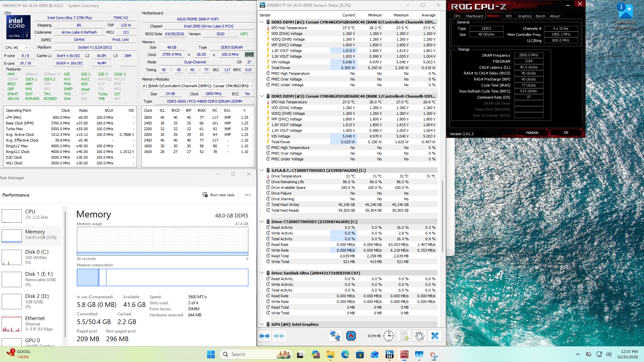The height and width of the screenshot is (362, 644).
Task: Start logging with the sheet-plus icon
Action: pos(404,336)
